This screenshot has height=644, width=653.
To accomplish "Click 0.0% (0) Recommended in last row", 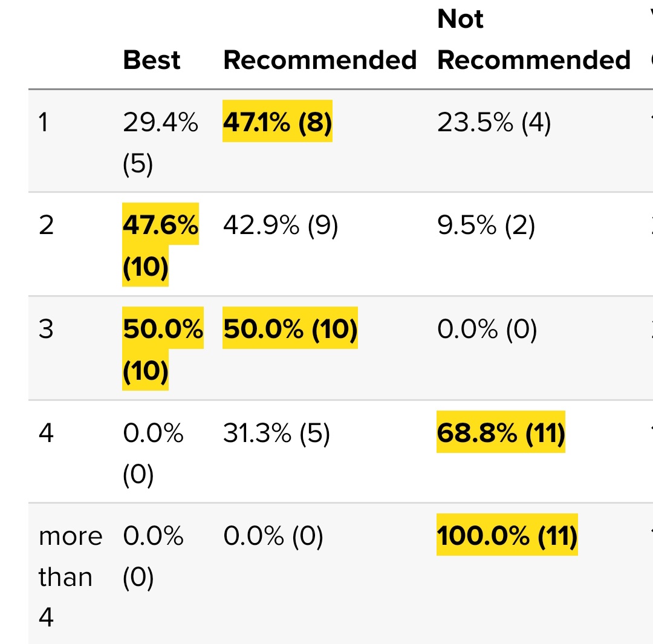I will pos(273,536).
